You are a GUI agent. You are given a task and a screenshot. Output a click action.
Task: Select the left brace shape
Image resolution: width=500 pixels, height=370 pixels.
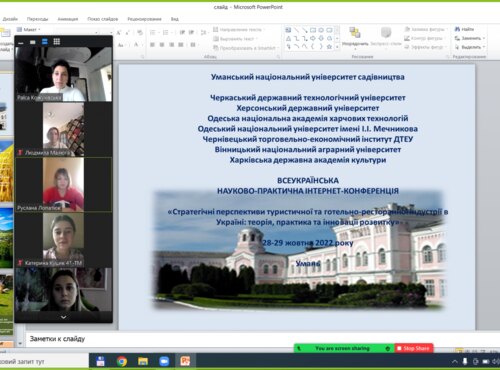coord(313,47)
